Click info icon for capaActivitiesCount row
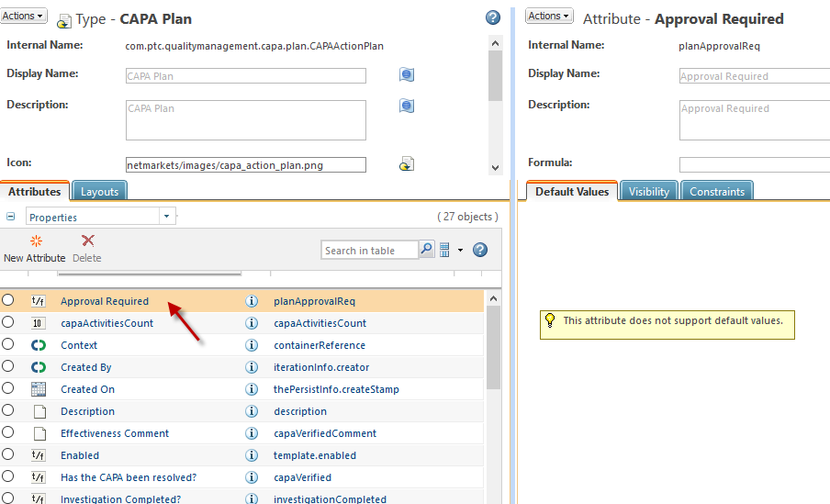This screenshot has height=504, width=830. point(252,323)
